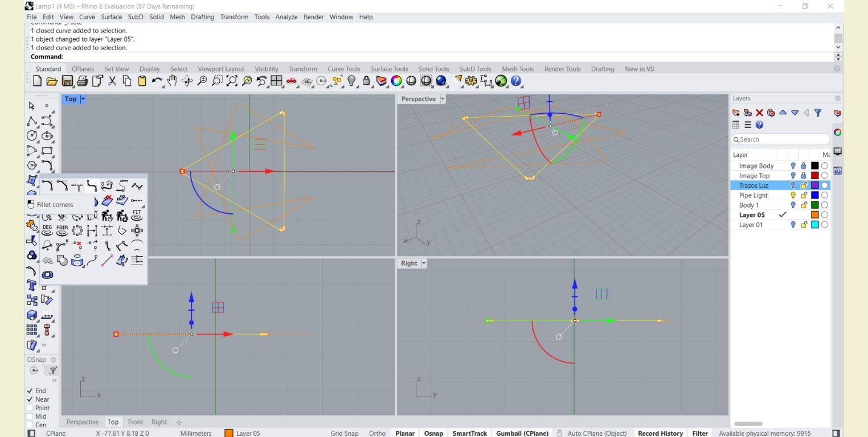Select the Text T tool in sidebar
Image resolution: width=868 pixels, height=437 pixels.
(32, 285)
